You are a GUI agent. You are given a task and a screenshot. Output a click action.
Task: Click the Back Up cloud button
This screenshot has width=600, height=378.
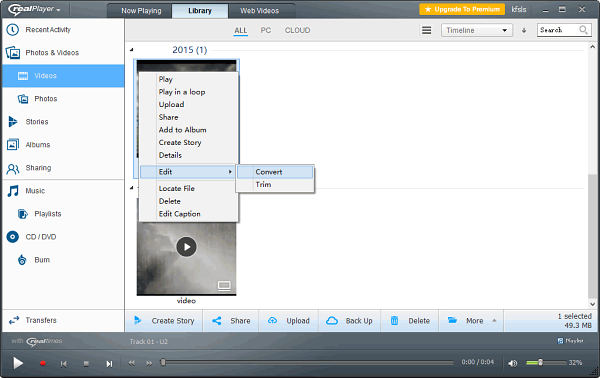coord(349,321)
